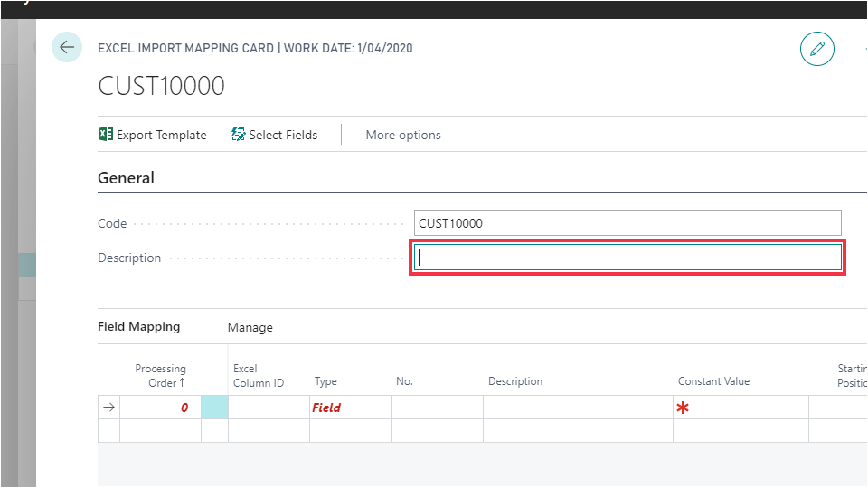Click the Description column header in the grid
The image size is (868, 488).
[515, 381]
